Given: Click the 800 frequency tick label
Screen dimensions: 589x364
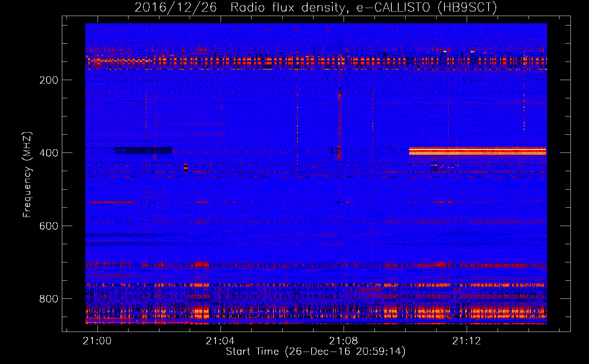Looking at the screenshot, I should point(48,299).
